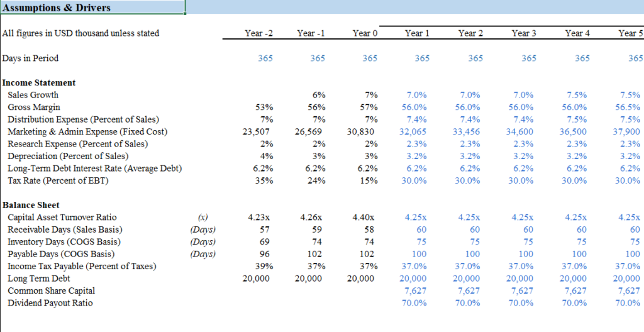Click Year -2 Marketing & Admin Expense 23,507
644x332 pixels.
(x=257, y=132)
